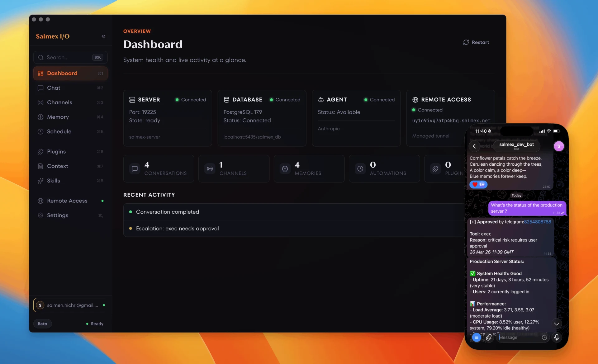Select the Skills icon in the sidebar
Screen dimensions: 598x364
click(x=41, y=181)
